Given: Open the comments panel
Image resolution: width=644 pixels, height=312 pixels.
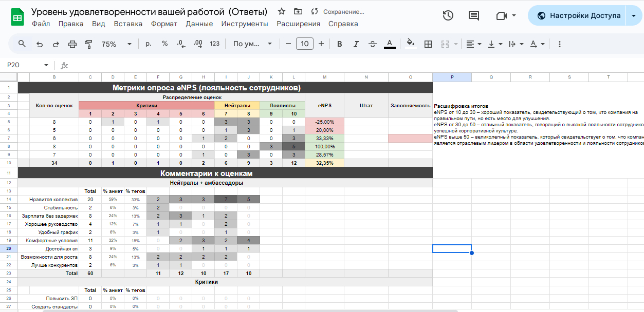Looking at the screenshot, I should pos(474,15).
